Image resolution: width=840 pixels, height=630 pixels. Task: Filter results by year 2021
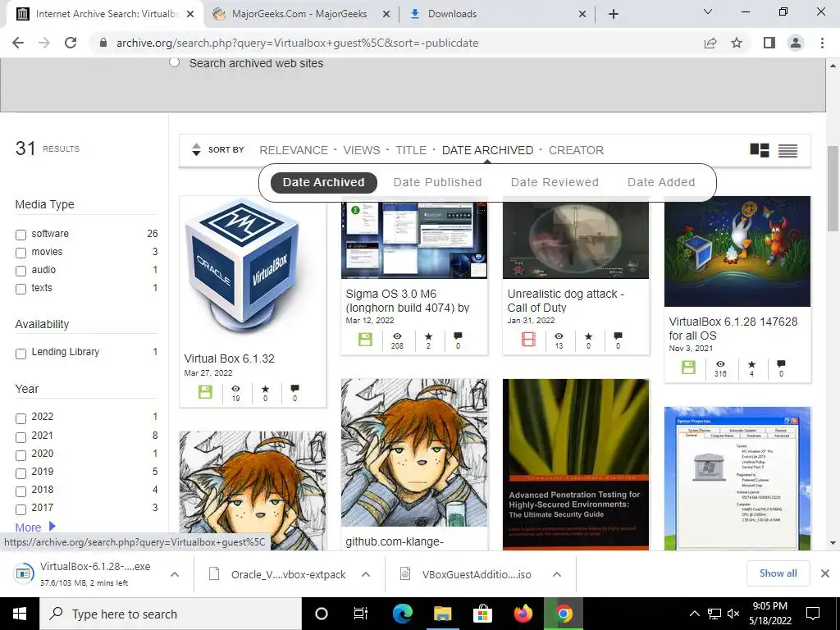21,437
